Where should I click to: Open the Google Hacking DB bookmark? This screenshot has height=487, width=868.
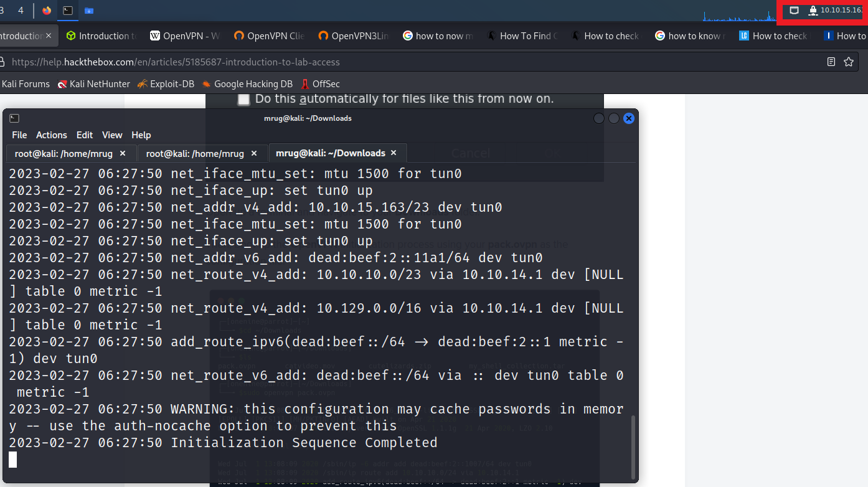click(253, 84)
